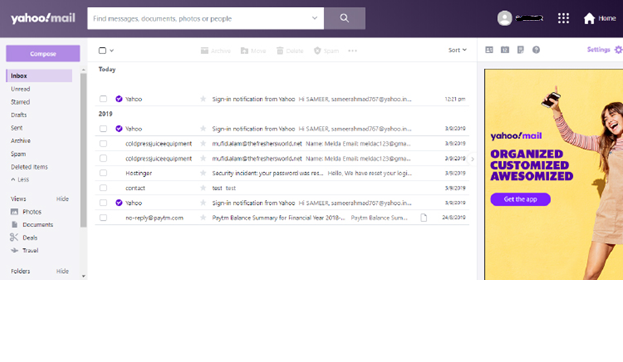Image resolution: width=623 pixels, height=362 pixels.
Task: Open the Starred folder
Action: tap(20, 102)
